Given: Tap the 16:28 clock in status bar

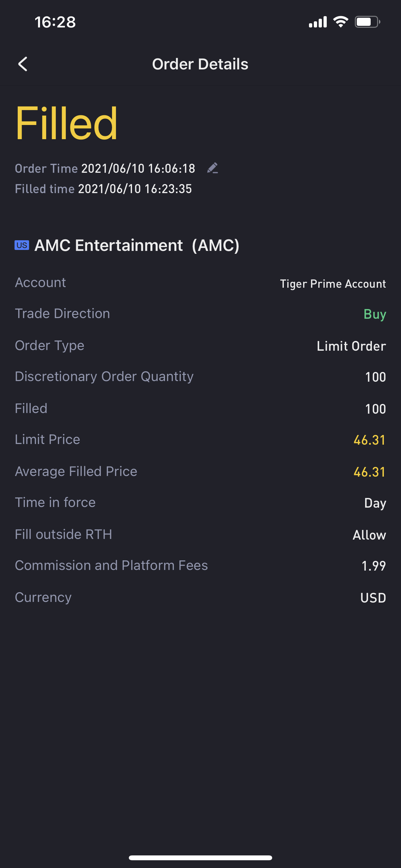Looking at the screenshot, I should [x=55, y=22].
